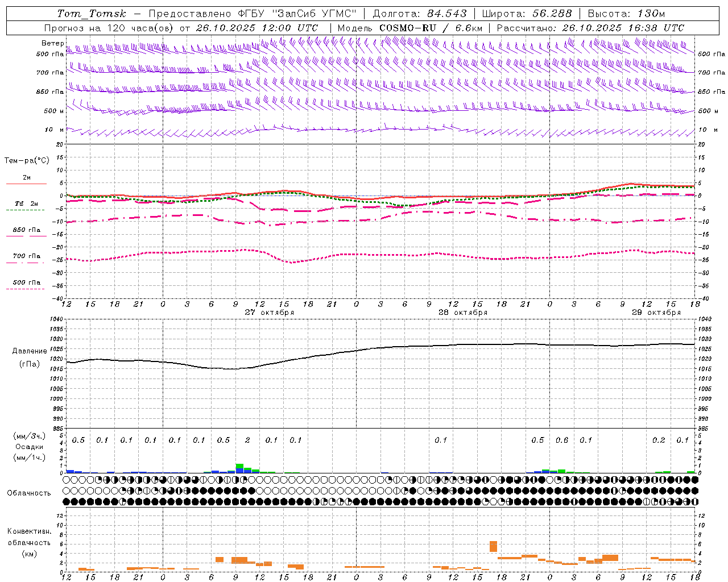Screen dimensions: 728x582
Task: Click 'Прогноз на 120 часа(ов)' forecast text
Action: 110,28
